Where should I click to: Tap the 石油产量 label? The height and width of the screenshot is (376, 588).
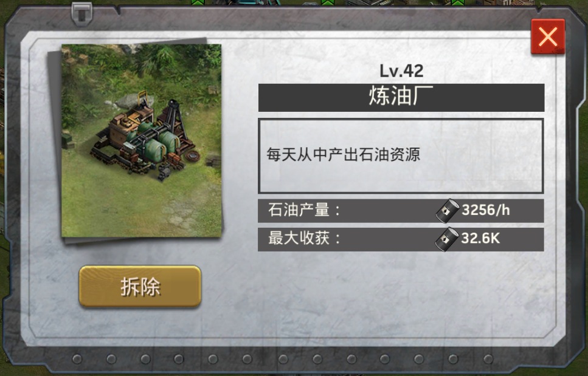(304, 210)
